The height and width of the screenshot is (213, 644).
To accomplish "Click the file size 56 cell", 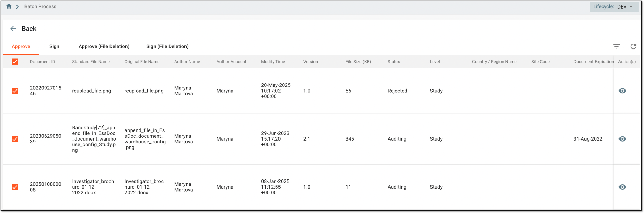I will point(348,91).
